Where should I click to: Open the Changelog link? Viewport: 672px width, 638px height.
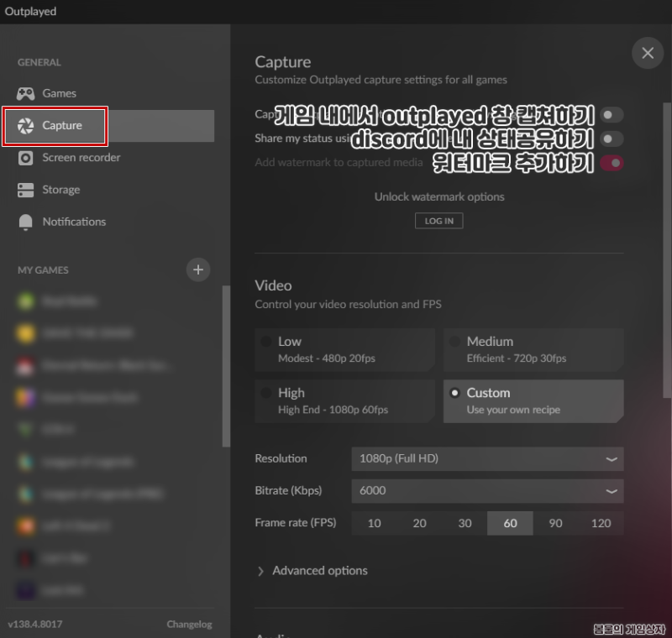click(x=190, y=625)
